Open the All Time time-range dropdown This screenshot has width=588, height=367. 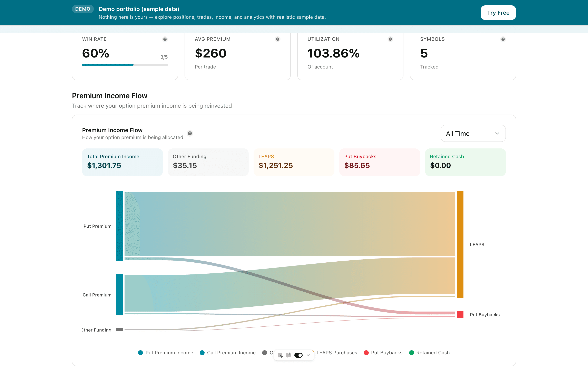[x=473, y=133]
